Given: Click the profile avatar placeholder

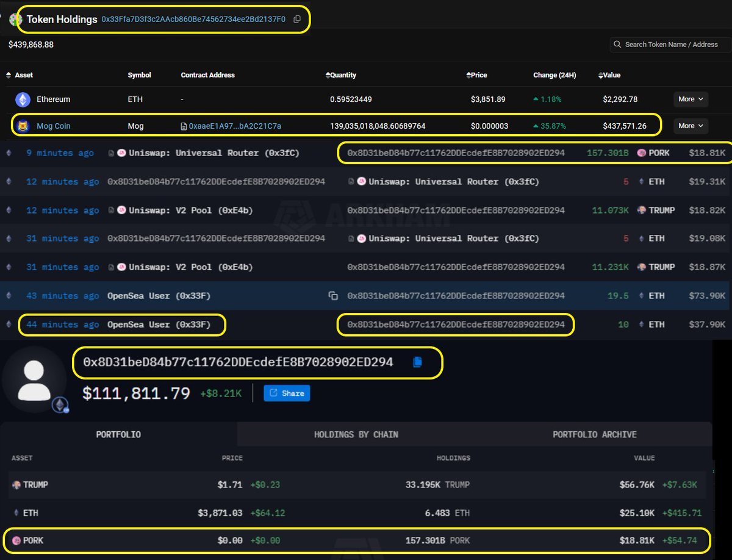Looking at the screenshot, I should 34,379.
